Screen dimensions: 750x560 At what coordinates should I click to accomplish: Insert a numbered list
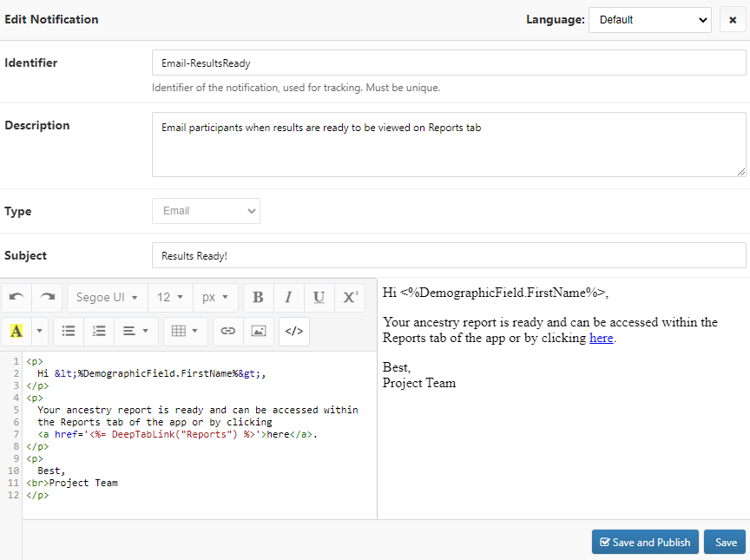click(99, 331)
